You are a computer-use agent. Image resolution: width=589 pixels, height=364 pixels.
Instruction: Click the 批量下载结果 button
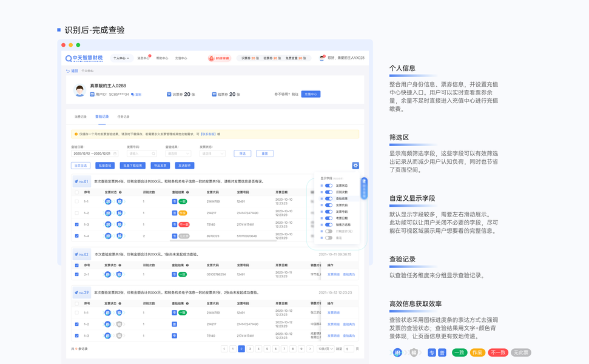pos(133,166)
